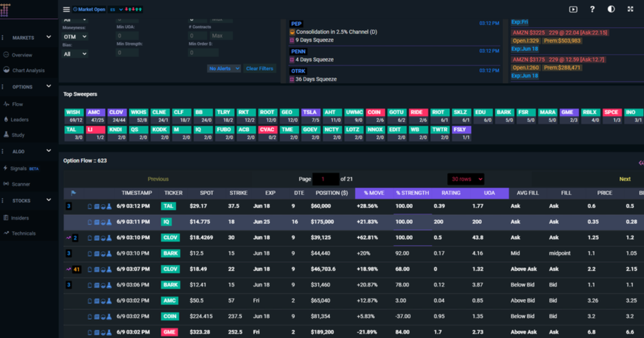Screen dimensions: 644x338
Task: Go to Previous page of option flow
Action: point(158,179)
